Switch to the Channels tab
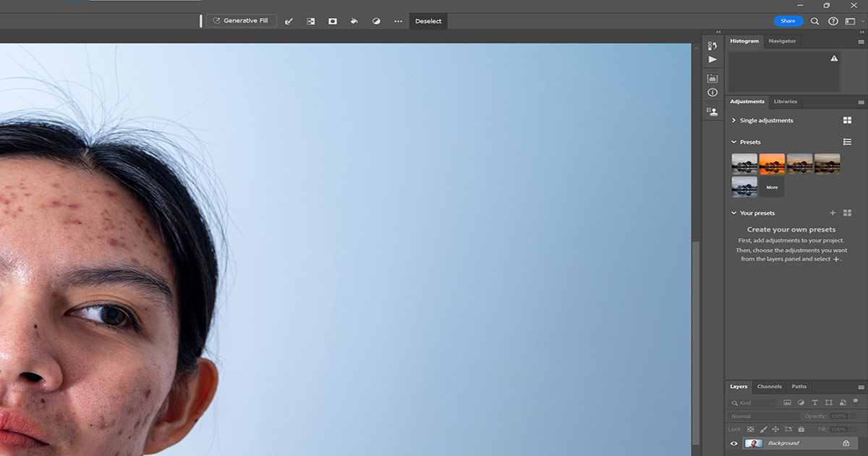This screenshot has height=456, width=868. click(x=769, y=386)
